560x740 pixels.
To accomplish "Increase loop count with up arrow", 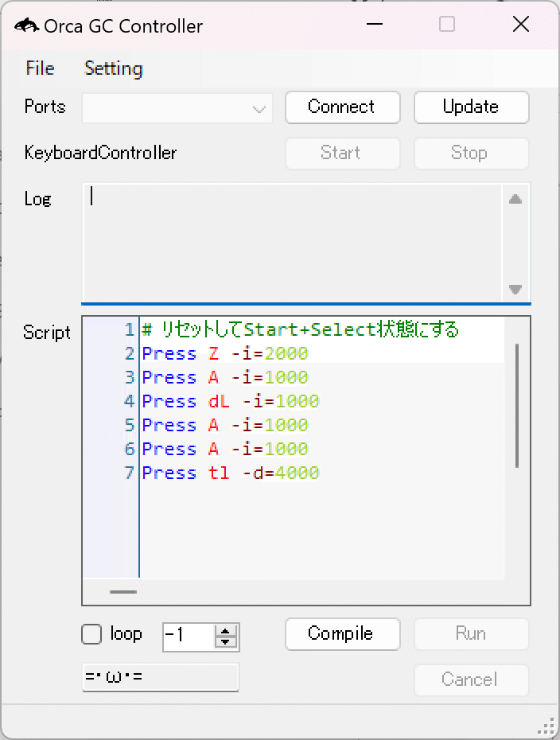I will point(227,630).
